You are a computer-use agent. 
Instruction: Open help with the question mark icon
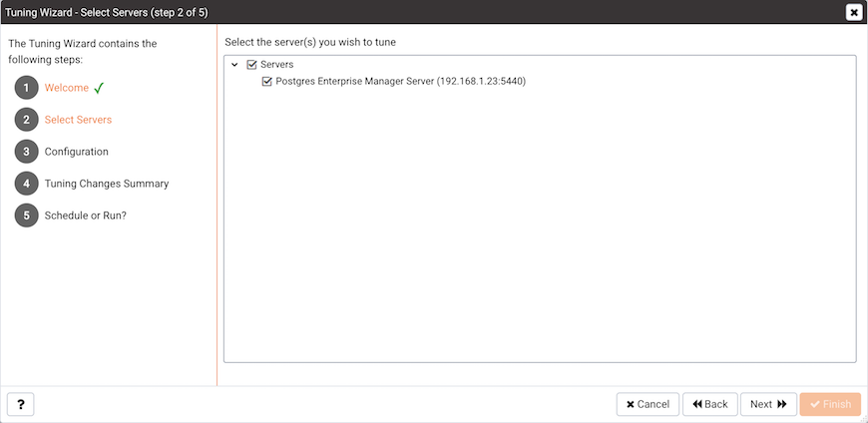[21, 405]
